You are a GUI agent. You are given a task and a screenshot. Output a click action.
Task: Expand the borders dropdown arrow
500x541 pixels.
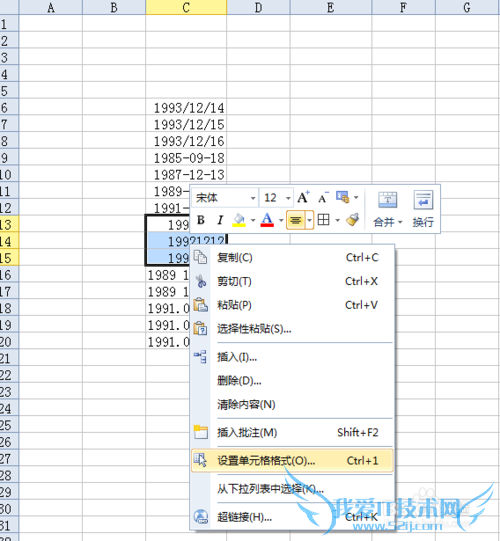(x=337, y=220)
